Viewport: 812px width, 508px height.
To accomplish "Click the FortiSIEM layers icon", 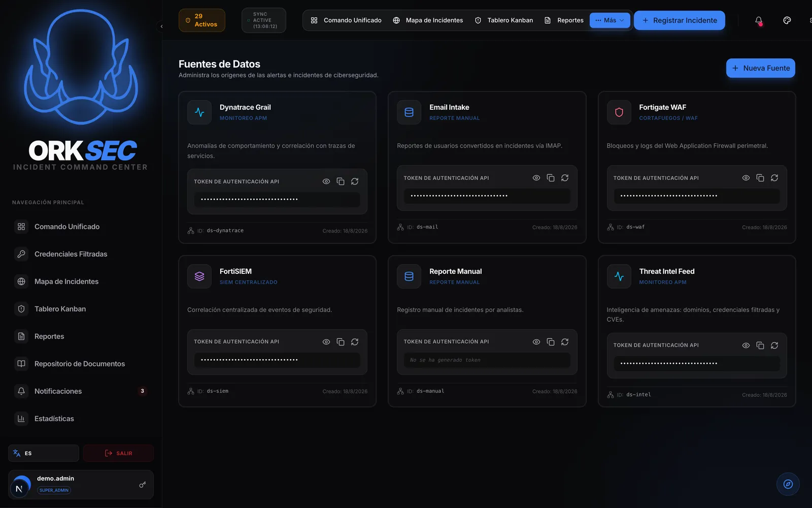I will 199,276.
